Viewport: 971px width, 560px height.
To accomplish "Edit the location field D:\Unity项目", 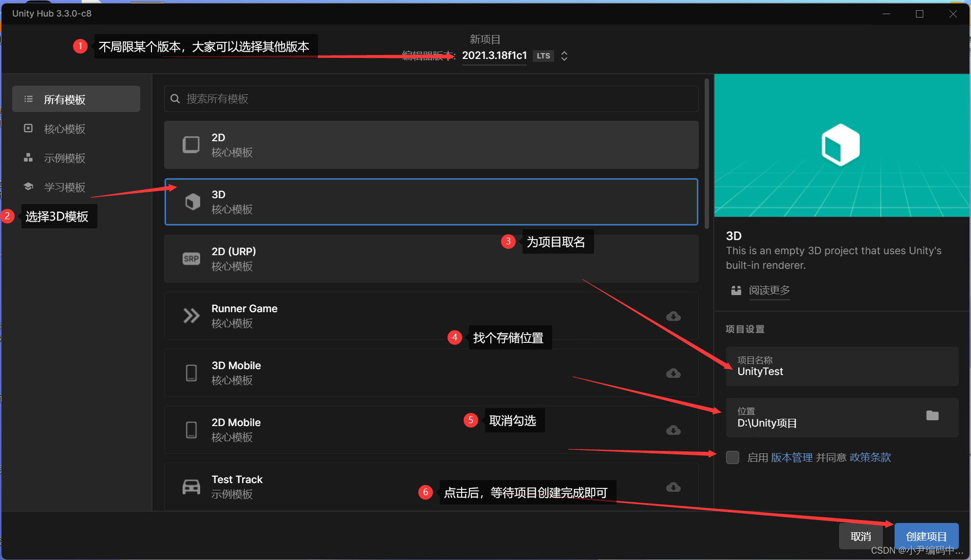I will 842,418.
